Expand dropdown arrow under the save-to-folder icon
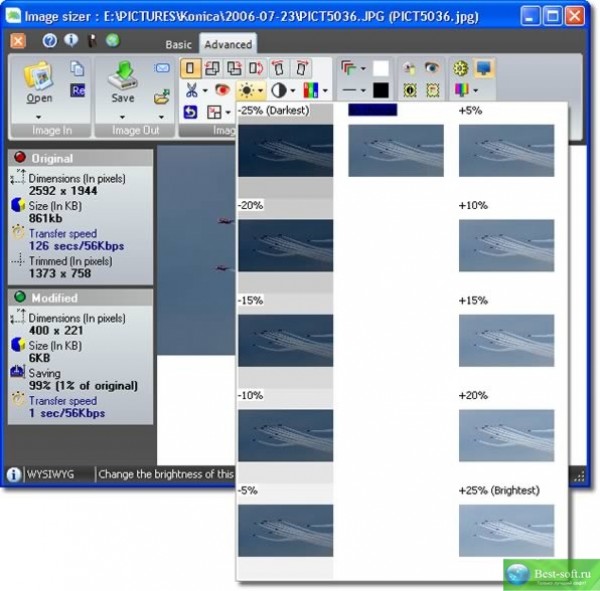Viewport: 600px width, 591px height. pos(161,117)
